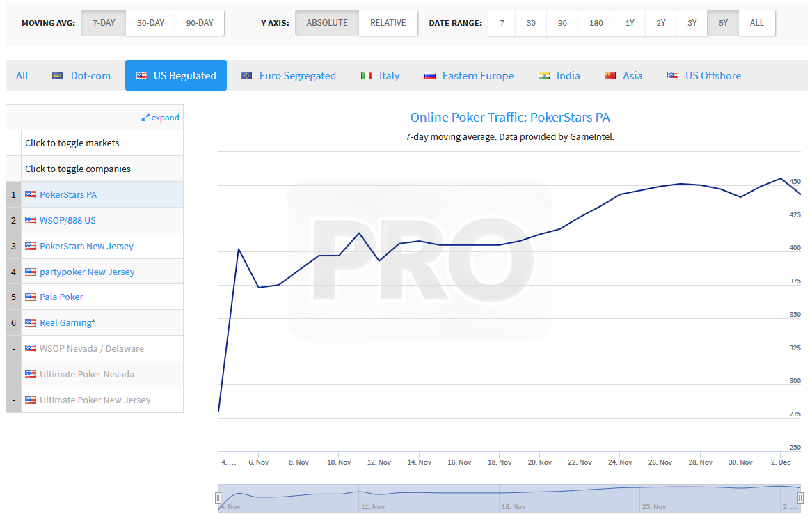The width and height of the screenshot is (812, 523).
Task: Click the Ultimate Poker Nevada flag icon
Action: 31,374
